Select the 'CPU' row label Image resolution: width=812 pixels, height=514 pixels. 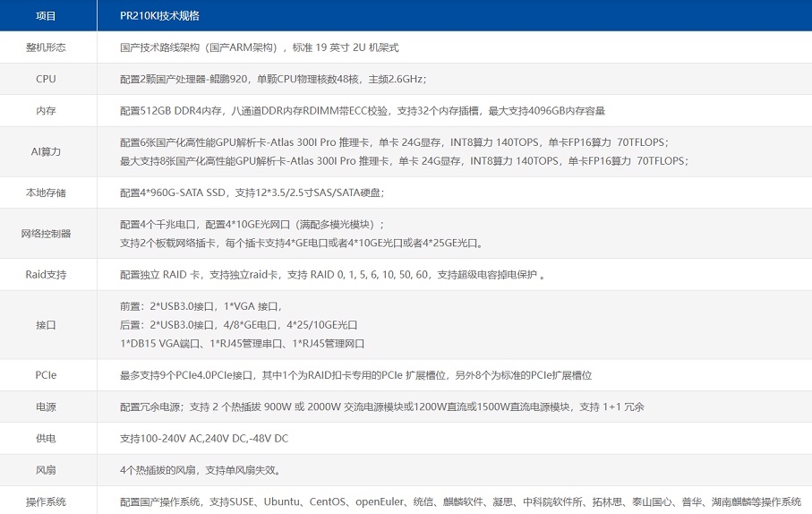[x=46, y=80]
